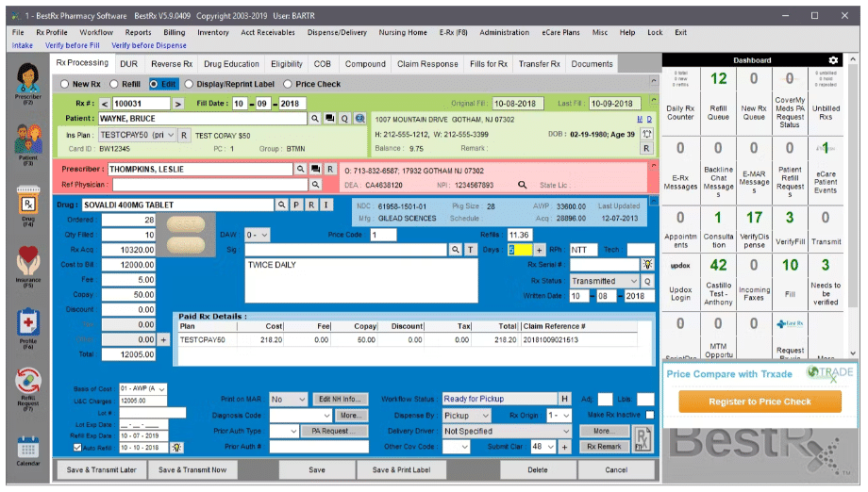Open the Patient (F3) sidebar icon
Screen dimensions: 868x492
pos(27,145)
